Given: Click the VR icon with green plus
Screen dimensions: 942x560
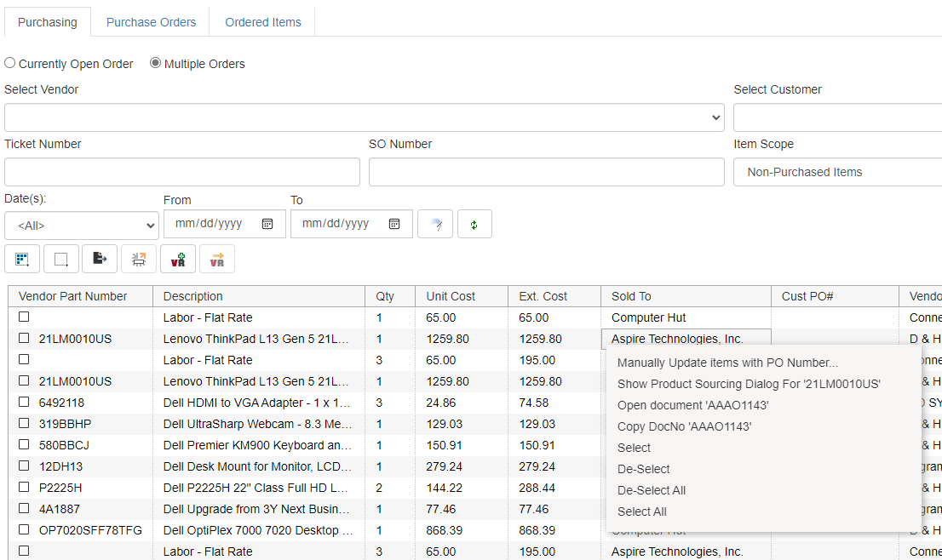Looking at the screenshot, I should 178,260.
